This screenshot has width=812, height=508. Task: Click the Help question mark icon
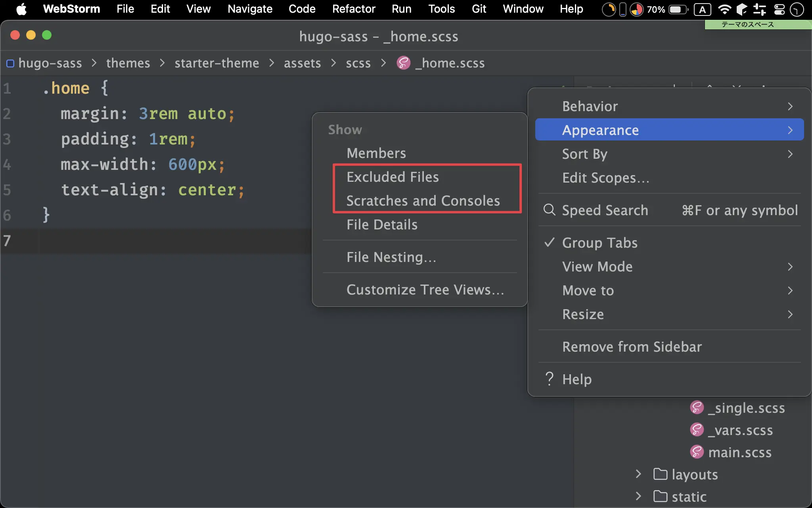[x=549, y=379]
